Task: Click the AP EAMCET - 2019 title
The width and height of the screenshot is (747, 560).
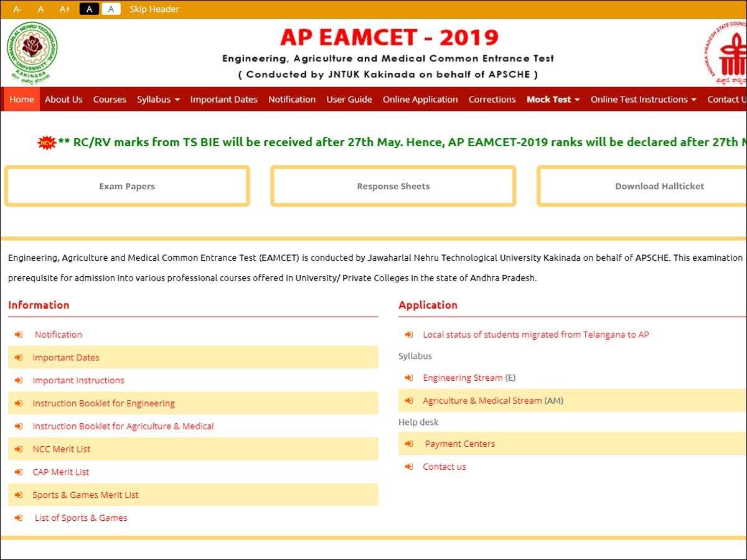Action: coord(389,37)
